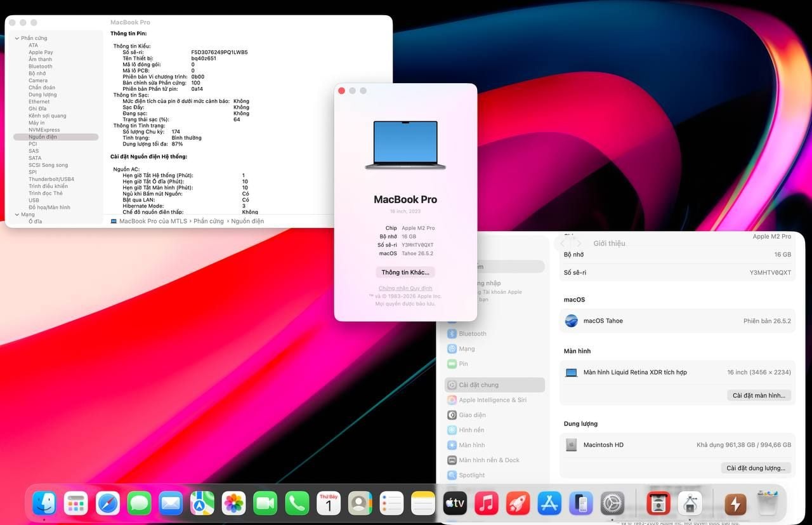
Task: Select USB in the hardware list
Action: click(34, 200)
